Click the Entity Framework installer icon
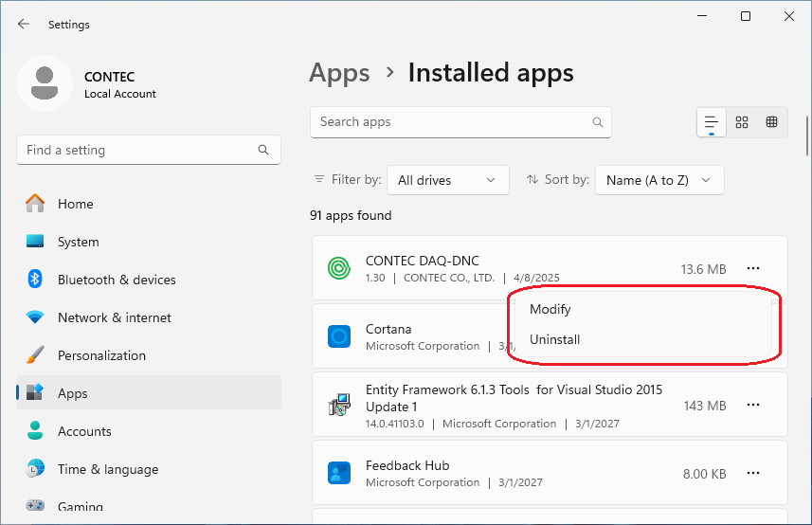The width and height of the screenshot is (812, 525). (x=339, y=405)
